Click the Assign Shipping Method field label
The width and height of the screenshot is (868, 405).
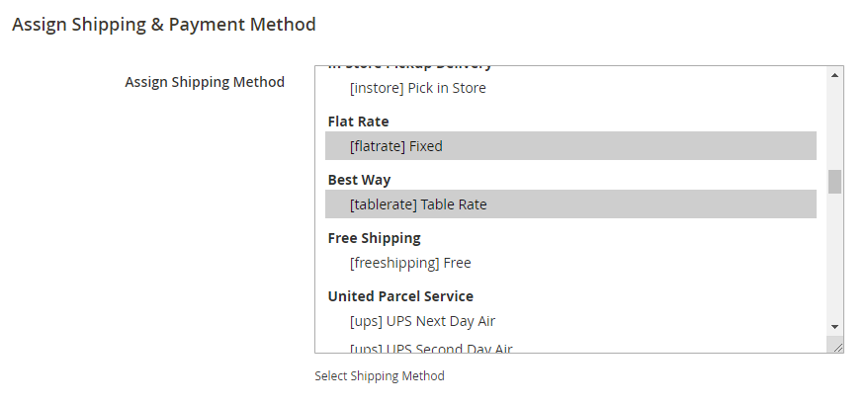coord(205,82)
